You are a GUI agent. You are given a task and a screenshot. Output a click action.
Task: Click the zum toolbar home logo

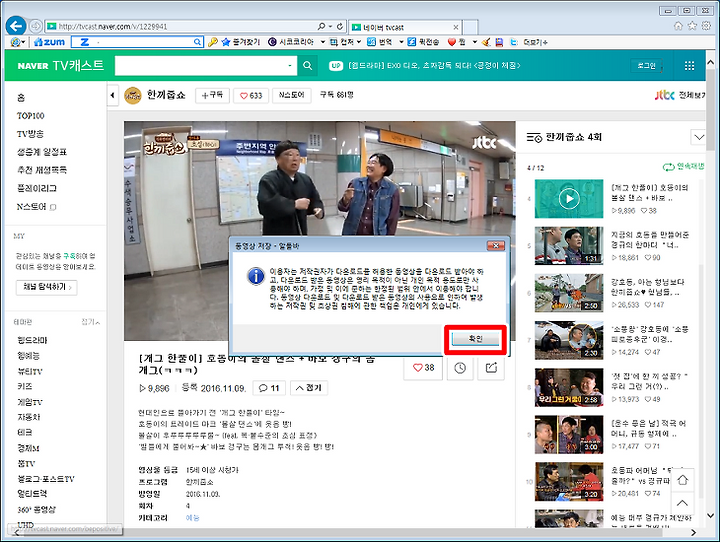(50, 42)
